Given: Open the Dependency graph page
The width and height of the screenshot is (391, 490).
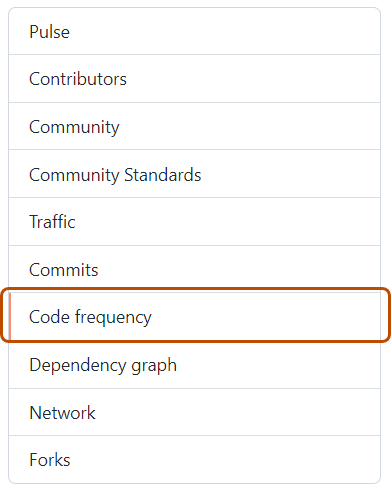Looking at the screenshot, I should (194, 365).
